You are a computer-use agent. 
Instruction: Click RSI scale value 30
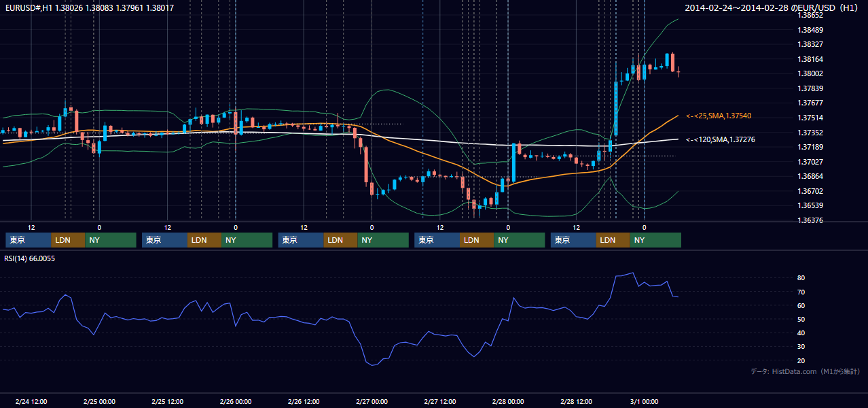(801, 347)
